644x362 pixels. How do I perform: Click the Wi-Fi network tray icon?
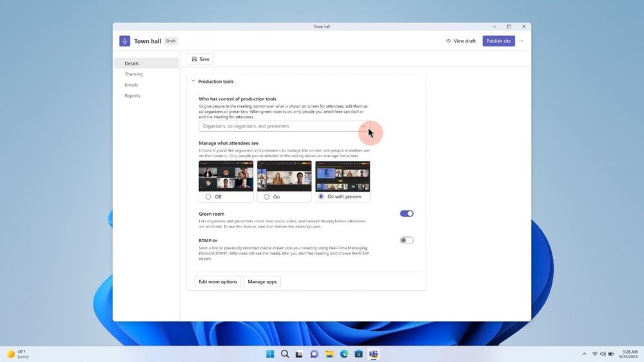tap(595, 354)
